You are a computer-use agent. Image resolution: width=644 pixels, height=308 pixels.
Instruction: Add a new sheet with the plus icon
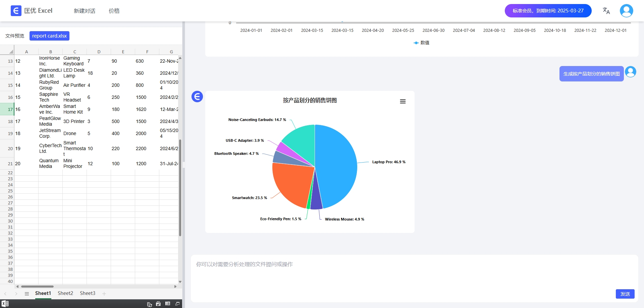pyautogui.click(x=104, y=294)
